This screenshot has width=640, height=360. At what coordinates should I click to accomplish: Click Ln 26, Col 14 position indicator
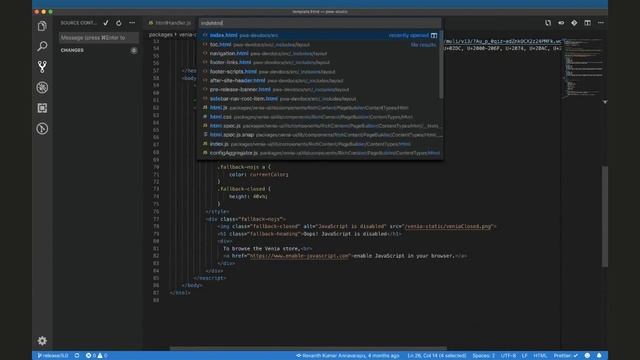[437, 356]
